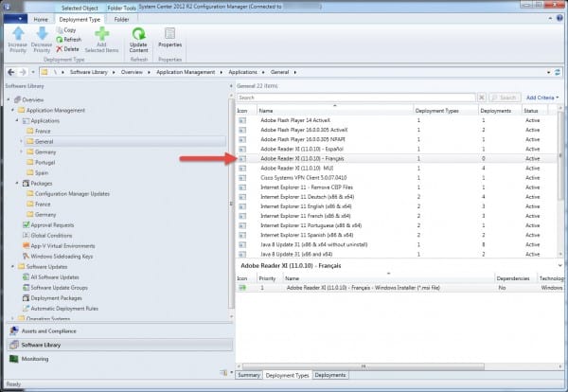
Task: Click the Decrease Priority arrow
Action: point(42,36)
